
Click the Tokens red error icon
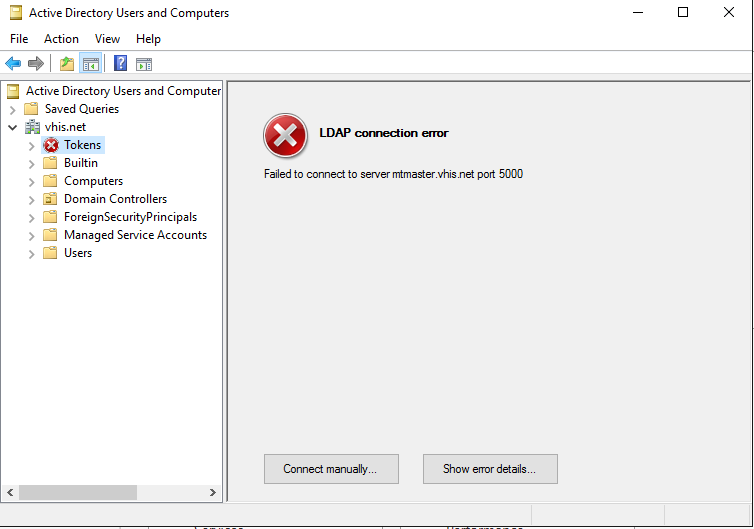pos(51,145)
